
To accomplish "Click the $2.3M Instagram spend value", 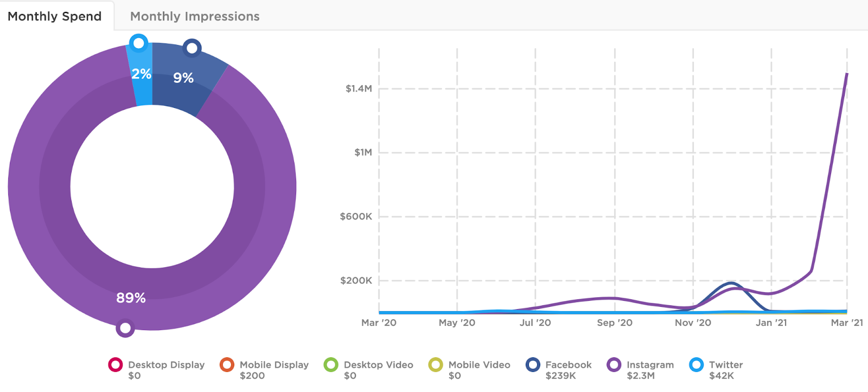I will tap(641, 376).
